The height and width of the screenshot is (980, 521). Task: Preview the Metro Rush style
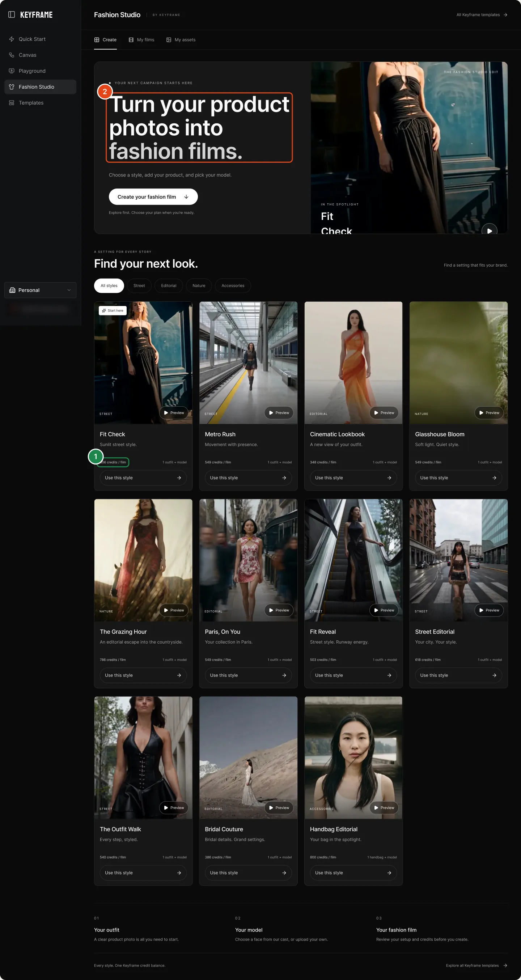pos(279,413)
